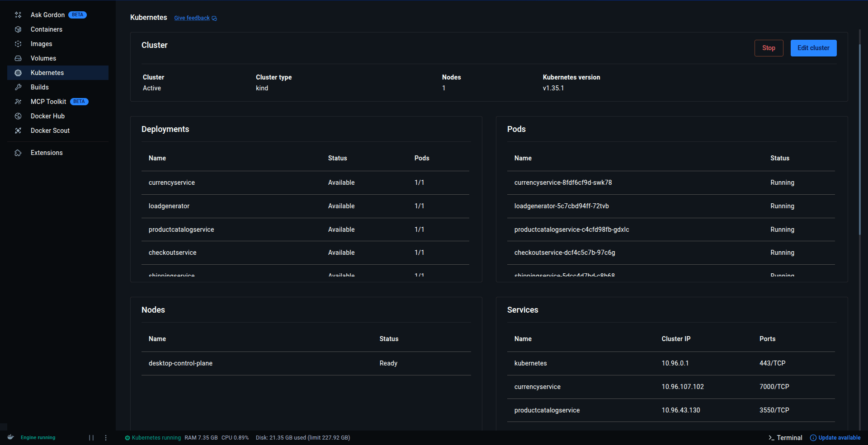
Task: Click pod loadgenerator-5c7cbd94ff-72tvb
Action: [x=561, y=206]
